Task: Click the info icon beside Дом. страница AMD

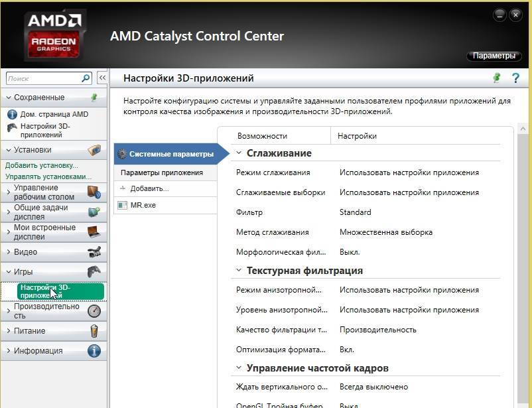Action: point(12,114)
